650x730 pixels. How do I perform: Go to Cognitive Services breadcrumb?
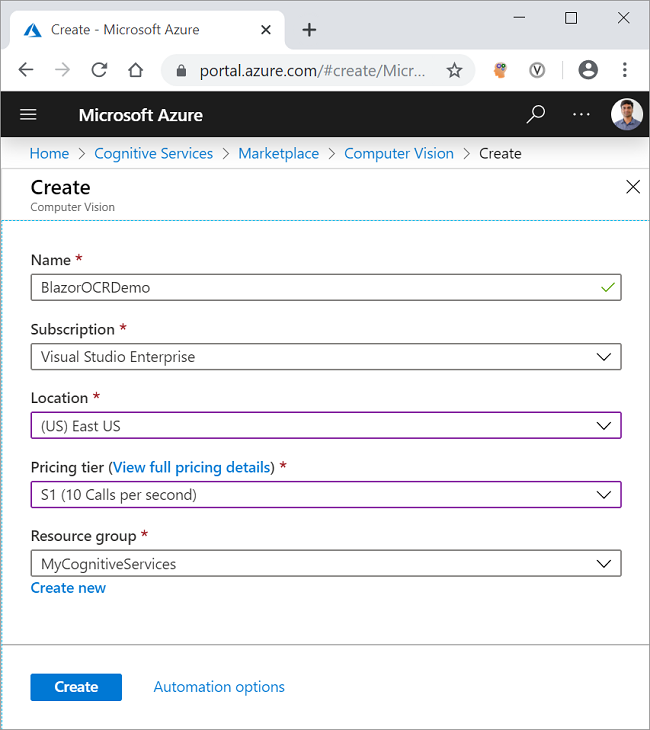[x=153, y=153]
